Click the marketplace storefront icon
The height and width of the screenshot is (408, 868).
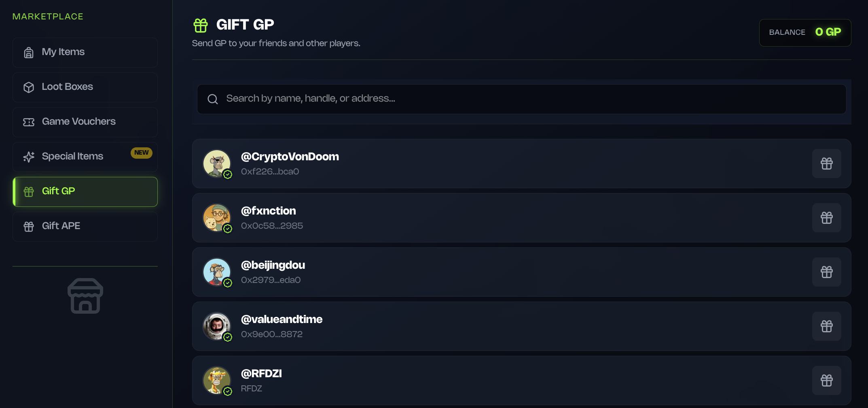85,296
